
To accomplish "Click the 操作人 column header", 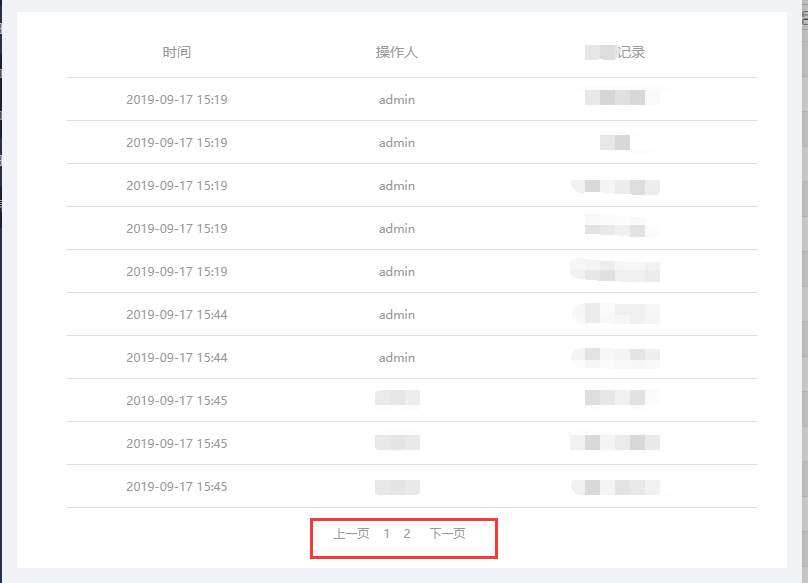I will pos(397,51).
